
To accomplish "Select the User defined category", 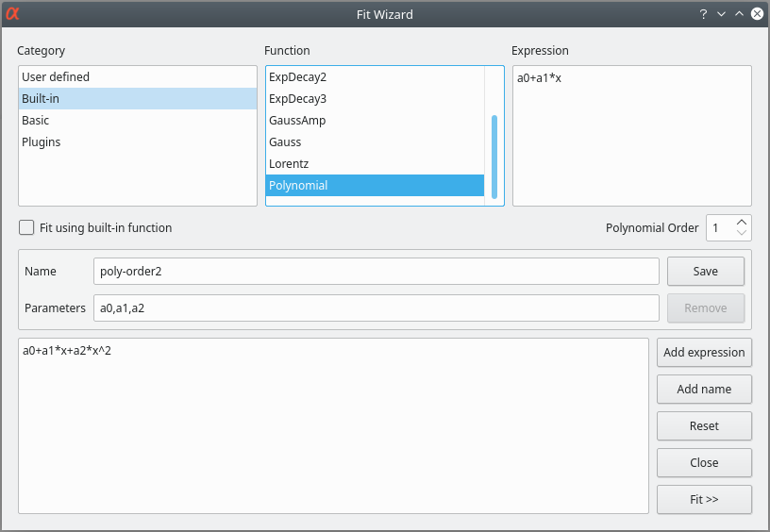I will coord(56,76).
